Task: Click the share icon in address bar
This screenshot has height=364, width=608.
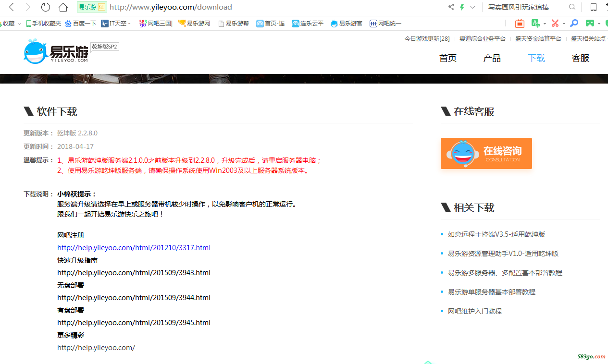Action: tap(451, 7)
